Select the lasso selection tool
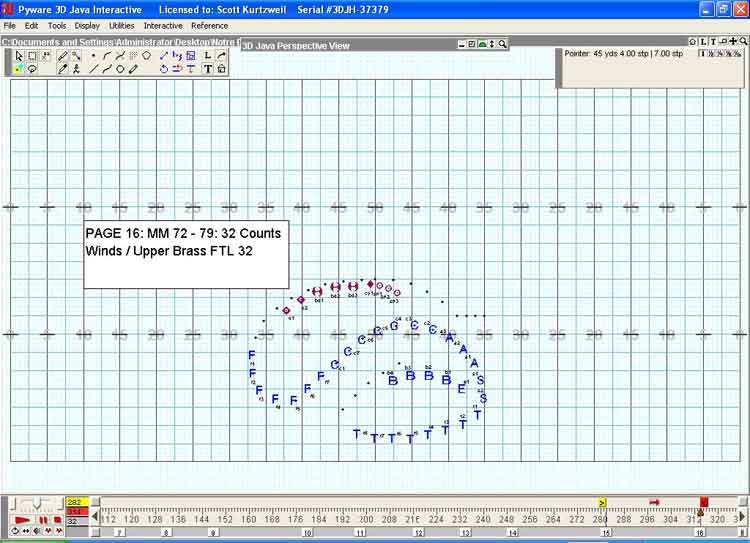 [32, 70]
